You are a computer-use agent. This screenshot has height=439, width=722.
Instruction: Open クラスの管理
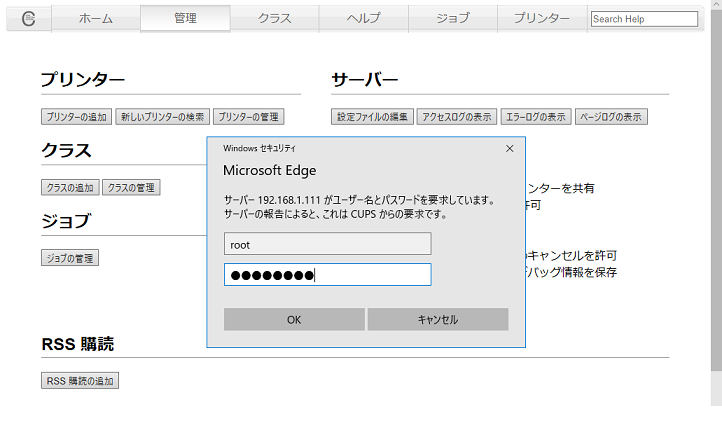131,187
